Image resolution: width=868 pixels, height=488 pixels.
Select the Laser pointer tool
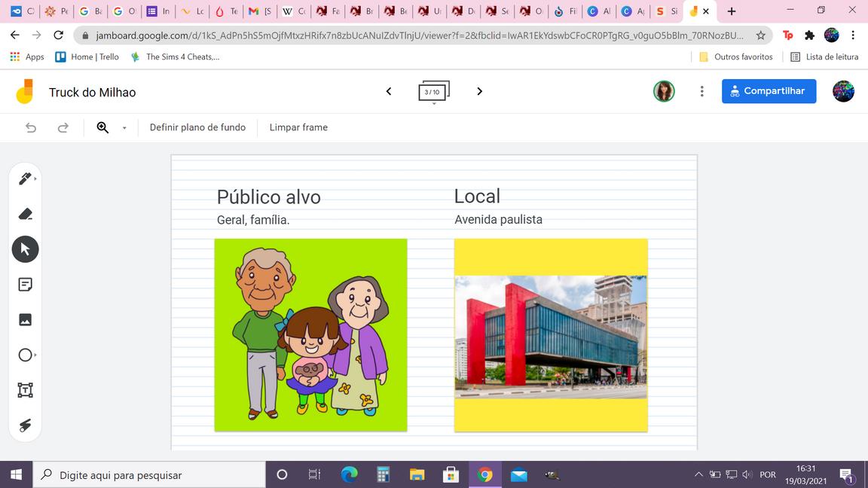(x=25, y=425)
